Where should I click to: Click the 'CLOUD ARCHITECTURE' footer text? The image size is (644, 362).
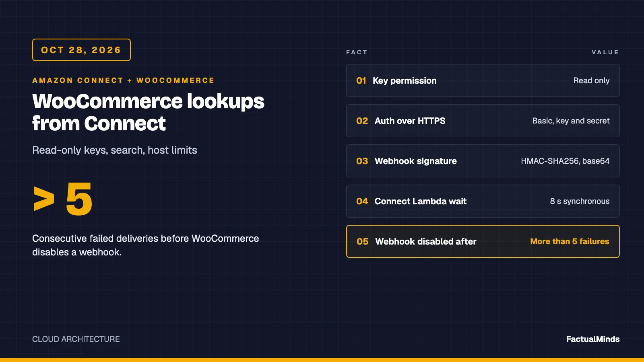click(76, 339)
